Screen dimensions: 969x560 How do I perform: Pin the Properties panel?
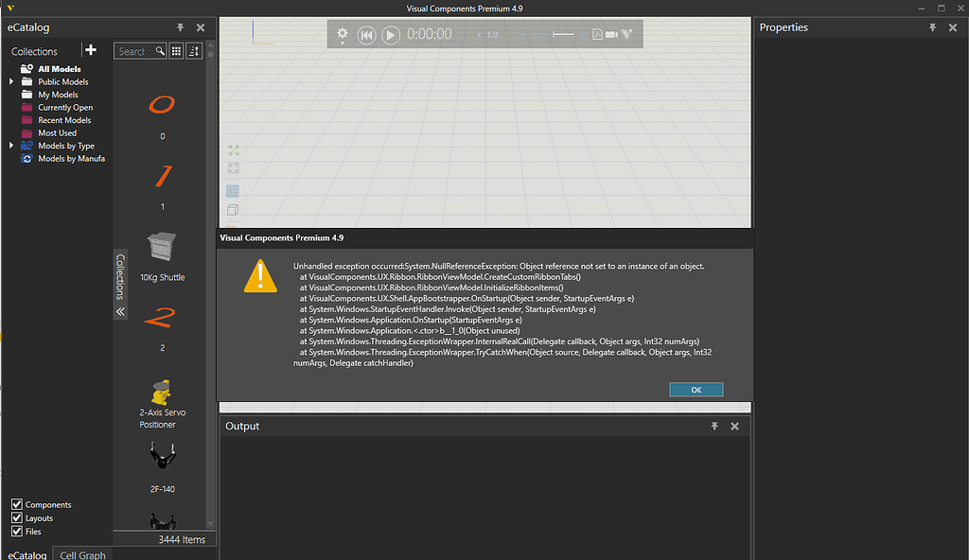[x=932, y=27]
